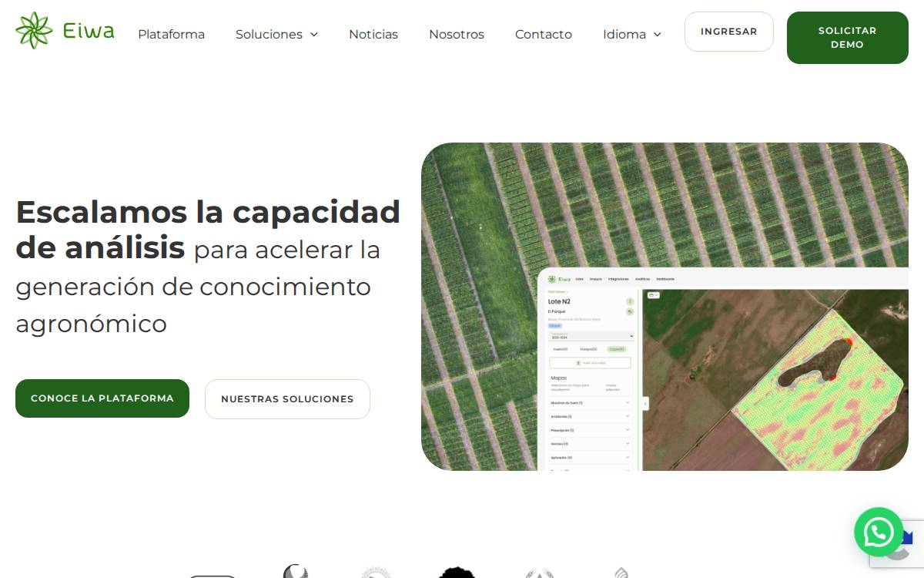Click the heading 'Escalamos la capacidad'
Viewport: 924px width, 578px height.
pos(208,211)
